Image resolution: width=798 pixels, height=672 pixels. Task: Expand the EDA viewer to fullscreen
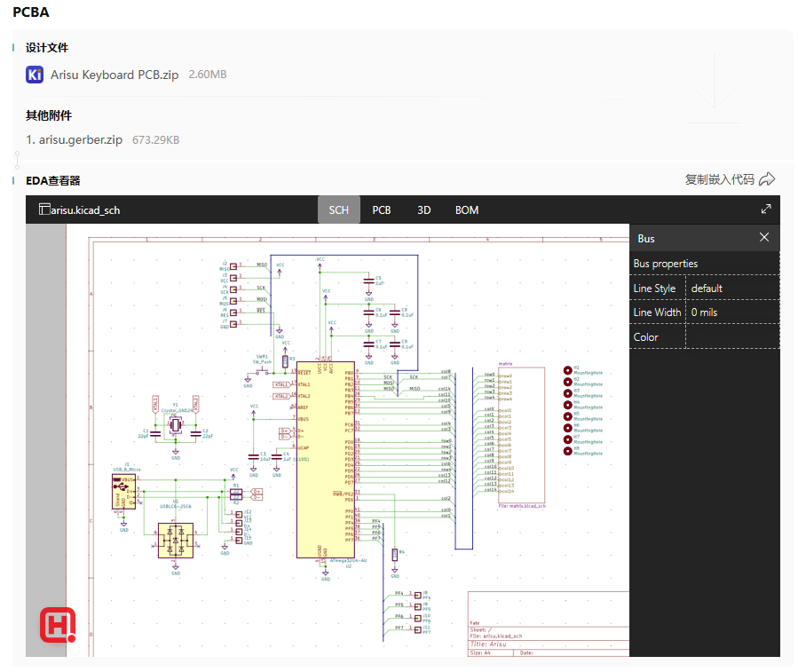pos(766,210)
